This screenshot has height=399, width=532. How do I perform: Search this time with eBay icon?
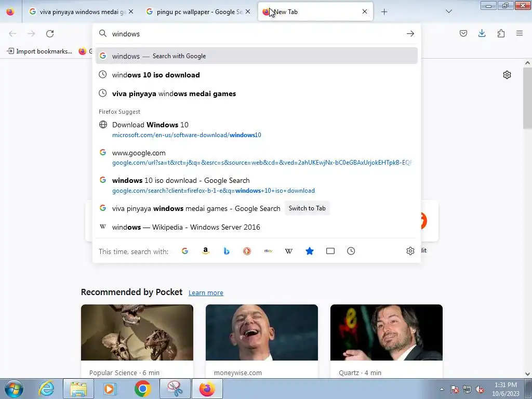pyautogui.click(x=268, y=251)
